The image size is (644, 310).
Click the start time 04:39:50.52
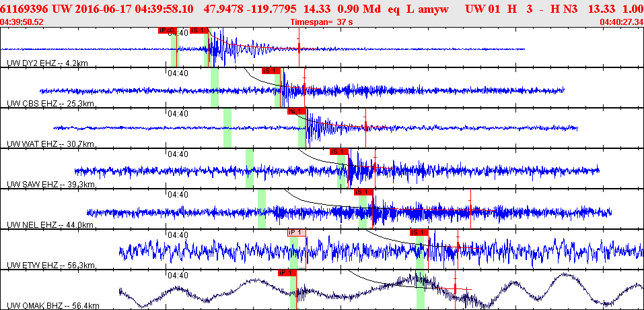tap(22, 22)
